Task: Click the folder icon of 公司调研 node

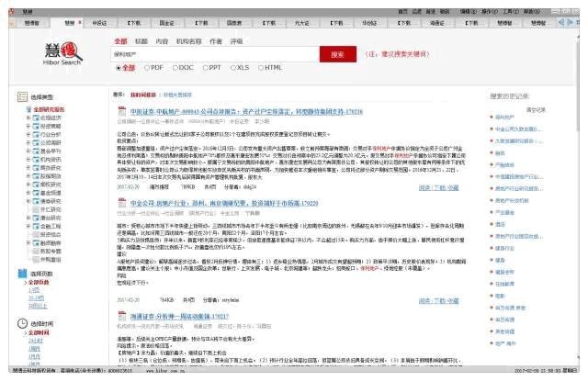Action: tap(36, 142)
